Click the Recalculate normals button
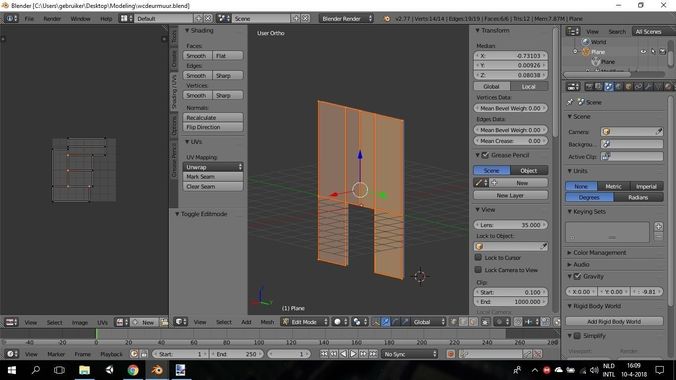 tap(213, 117)
